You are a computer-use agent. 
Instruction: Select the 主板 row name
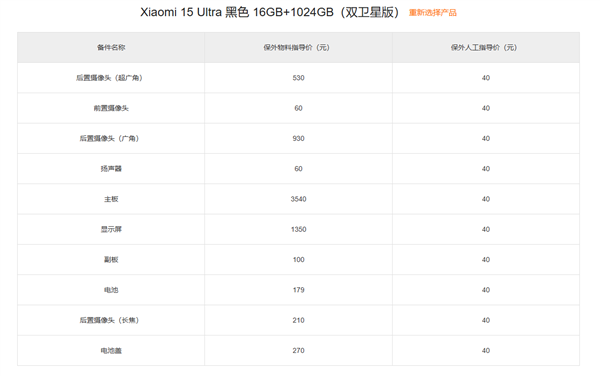pyautogui.click(x=111, y=199)
